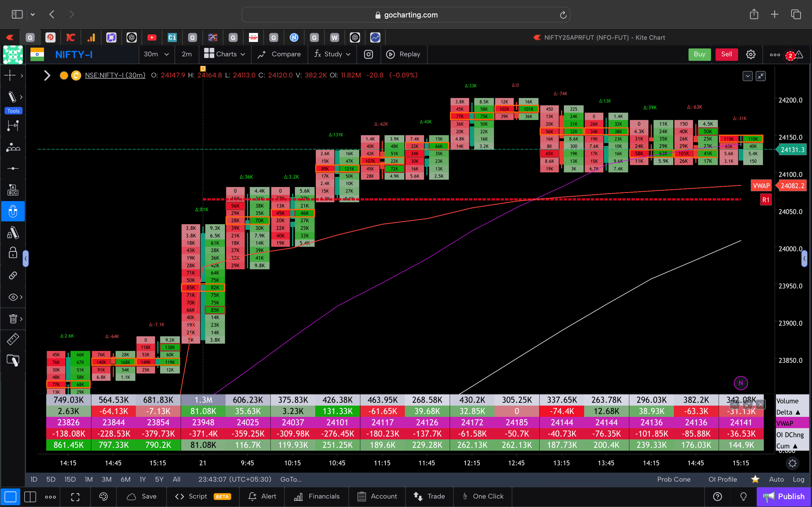This screenshot has height=507, width=812.
Task: Select the Text annotation tool
Action: click(13, 189)
